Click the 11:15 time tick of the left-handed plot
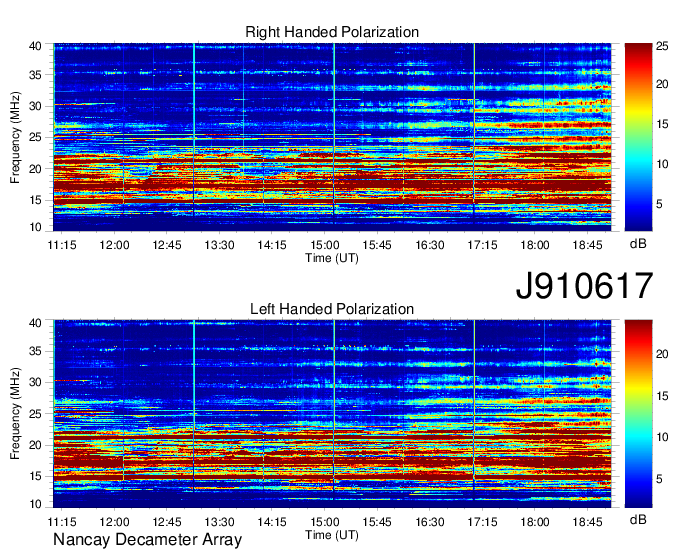680x552 pixels. 62,522
